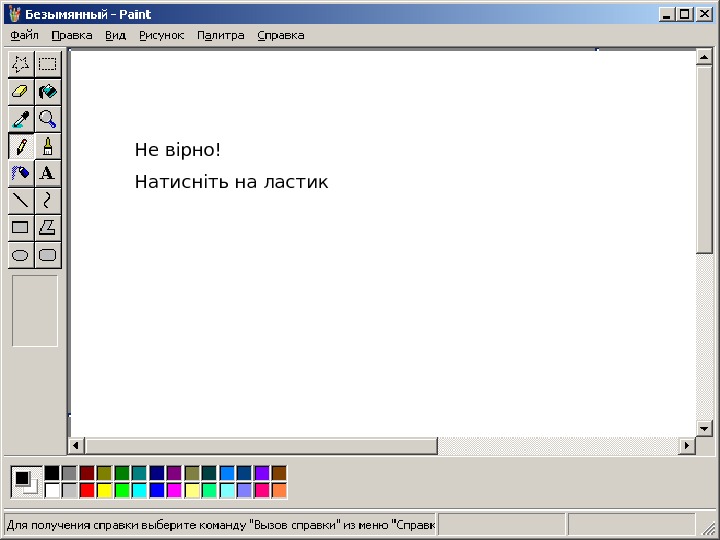Click the status bar help message
The width and height of the screenshot is (720, 540).
(x=220, y=524)
